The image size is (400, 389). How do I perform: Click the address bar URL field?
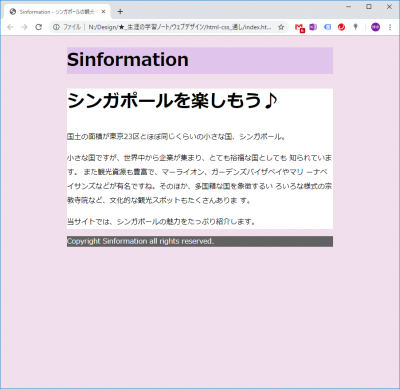(x=180, y=27)
